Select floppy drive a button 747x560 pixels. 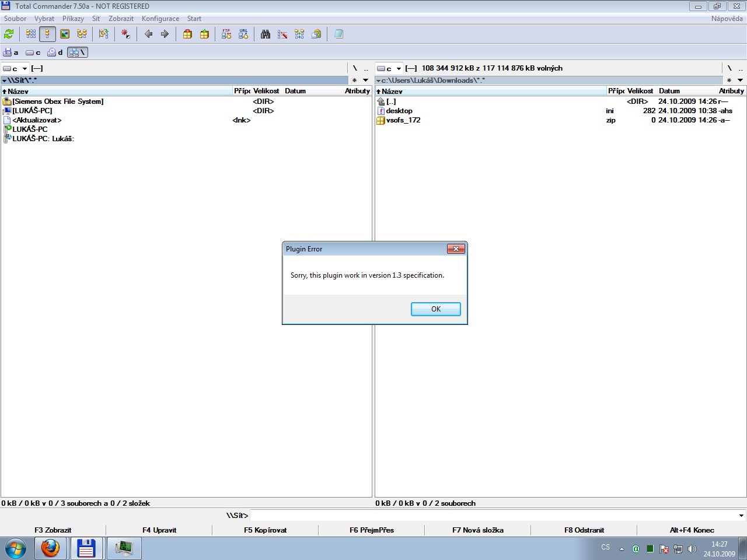point(11,52)
